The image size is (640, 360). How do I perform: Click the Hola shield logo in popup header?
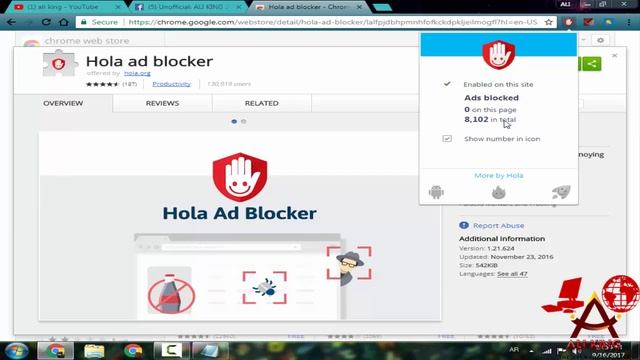point(498,55)
